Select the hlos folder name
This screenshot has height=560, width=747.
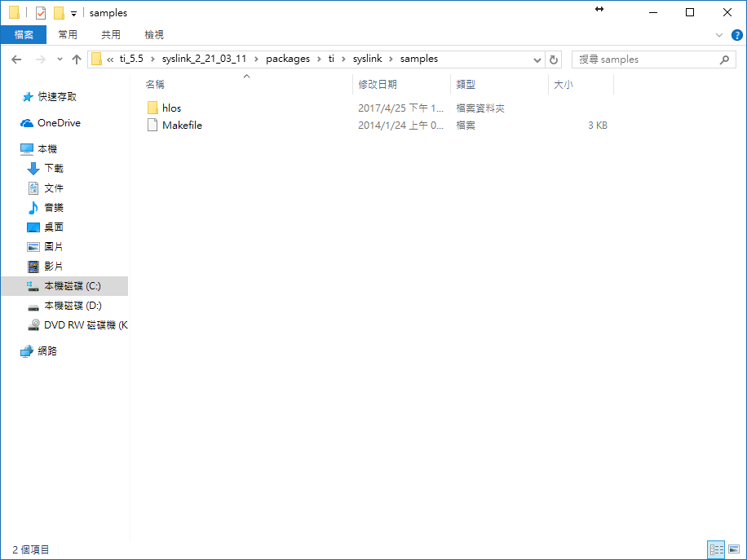pos(171,108)
